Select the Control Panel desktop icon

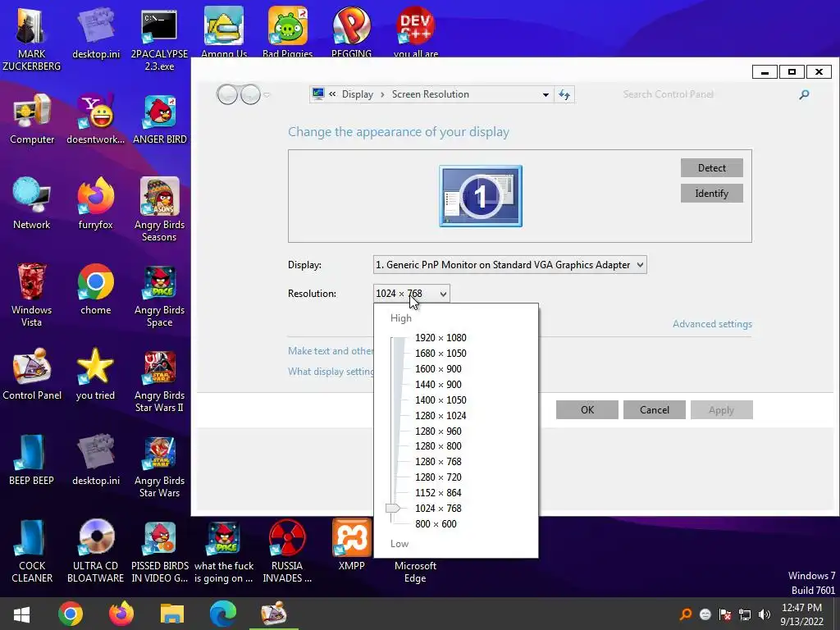(32, 374)
